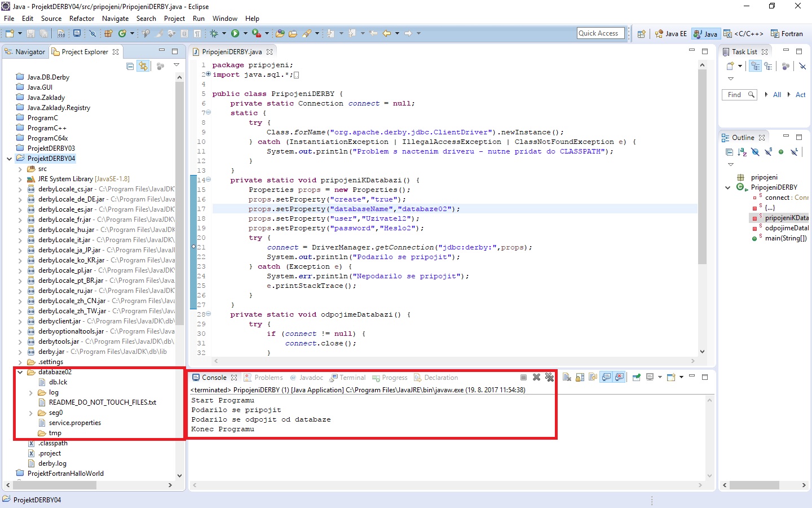The image size is (812, 508).
Task: Collapse the ProjektDERBY04 project
Action: click(x=10, y=159)
